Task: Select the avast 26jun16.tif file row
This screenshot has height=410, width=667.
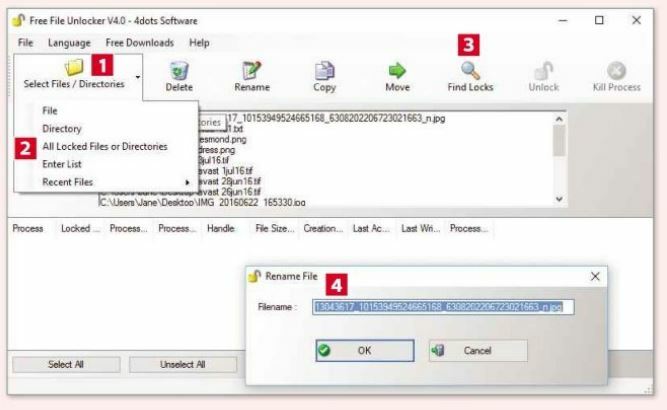Action: point(229,192)
